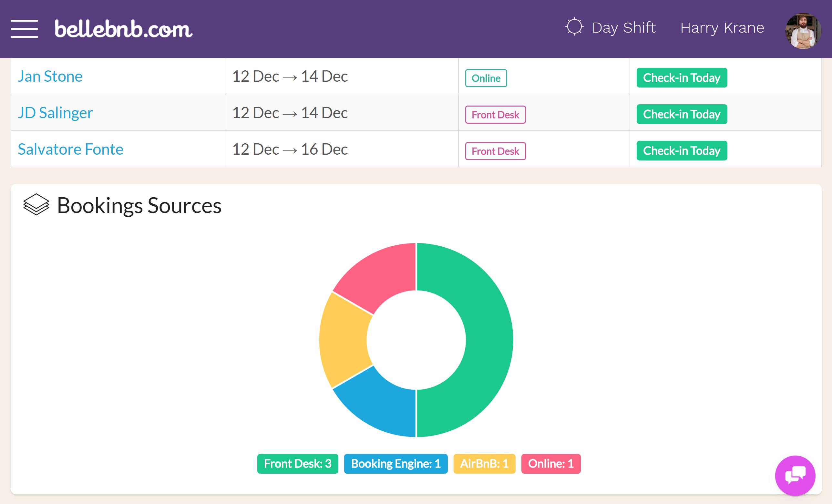Click Check-in Today for Jan Stone

tap(682, 77)
